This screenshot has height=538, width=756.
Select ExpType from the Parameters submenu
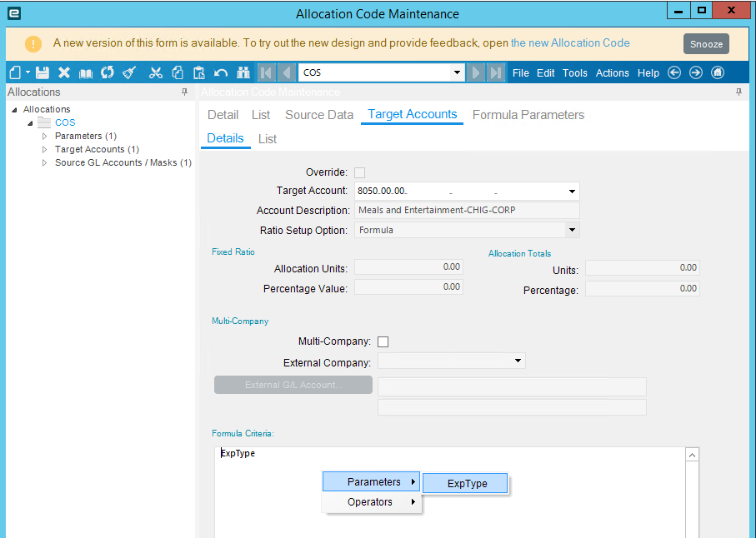point(465,484)
